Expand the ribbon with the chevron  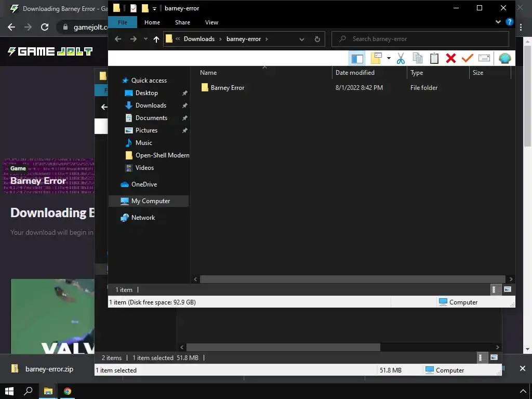point(498,22)
